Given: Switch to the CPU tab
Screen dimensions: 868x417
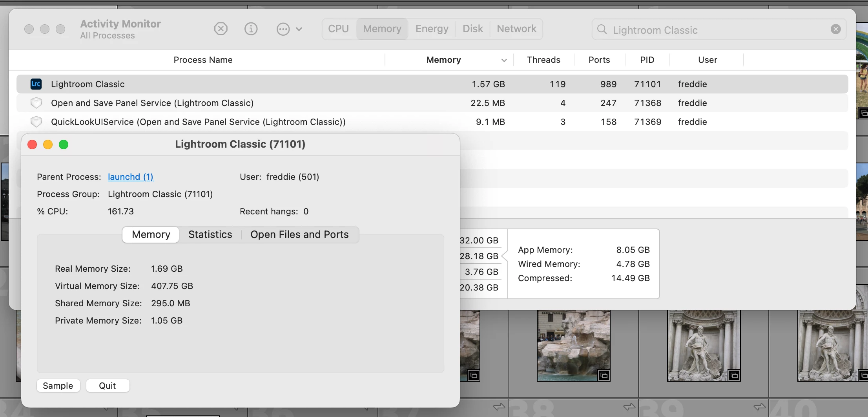Looking at the screenshot, I should pyautogui.click(x=339, y=29).
